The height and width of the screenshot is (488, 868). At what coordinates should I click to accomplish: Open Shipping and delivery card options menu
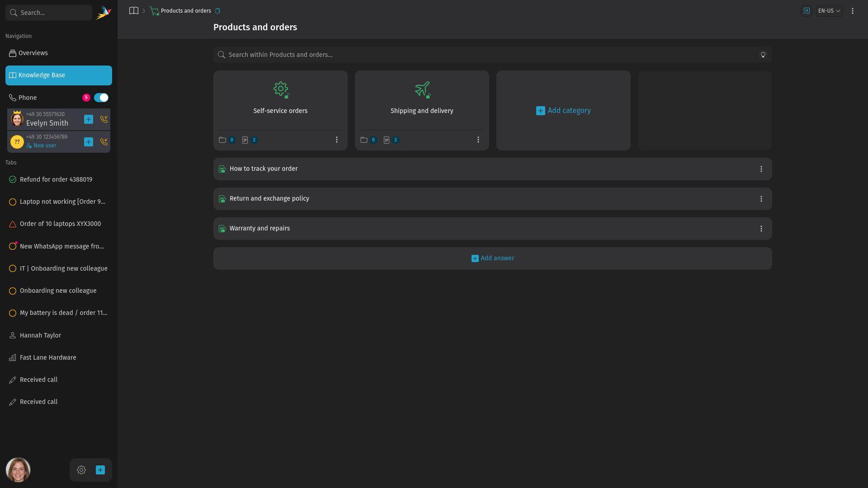[478, 140]
